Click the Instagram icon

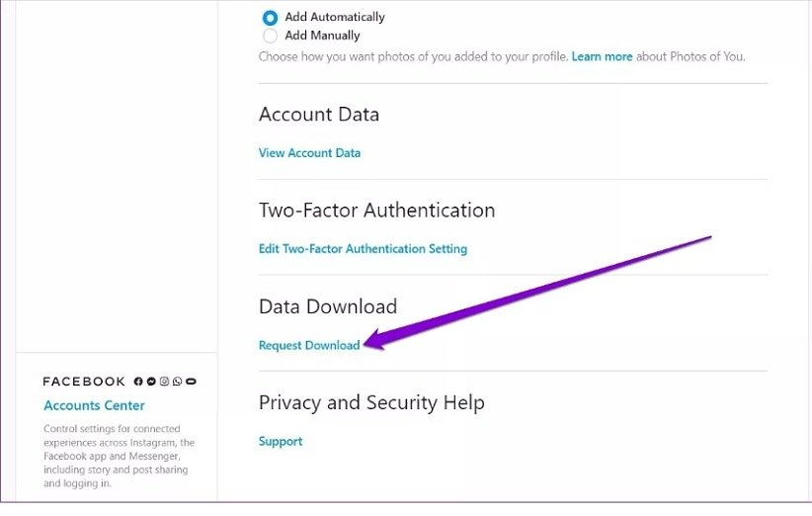pos(164,382)
